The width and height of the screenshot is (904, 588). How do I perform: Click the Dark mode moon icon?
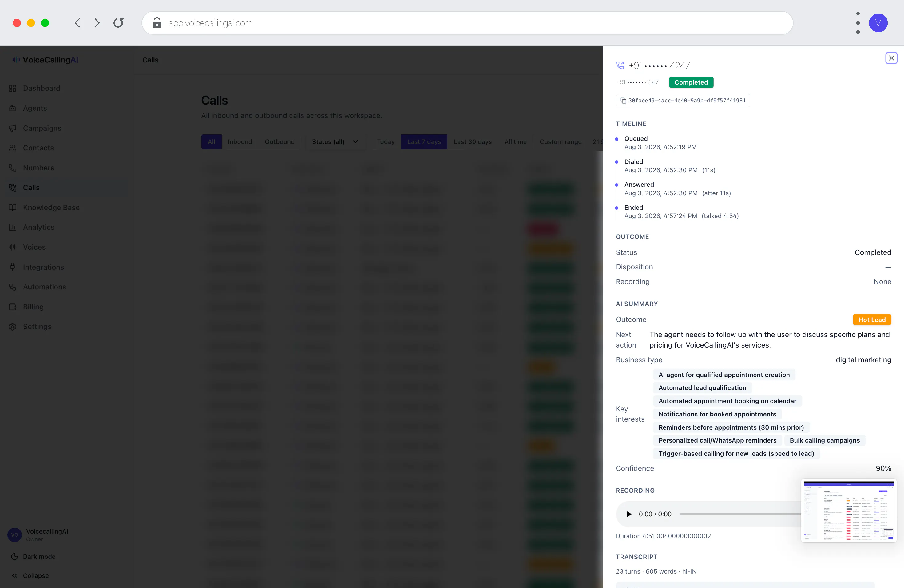[x=14, y=556]
